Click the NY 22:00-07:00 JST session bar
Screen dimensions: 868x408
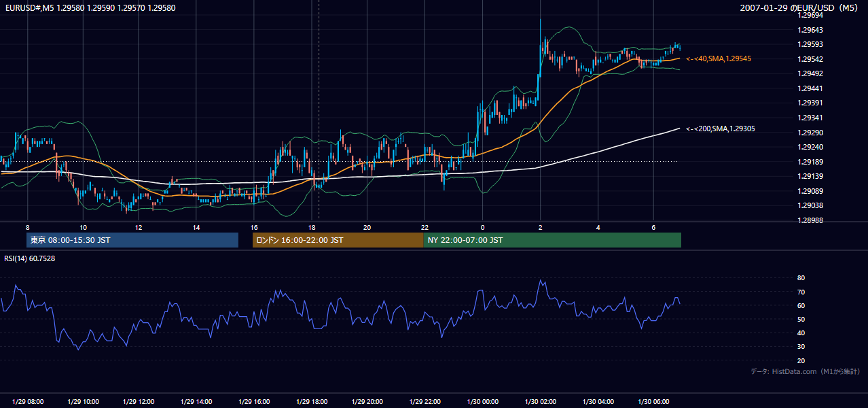(552, 240)
